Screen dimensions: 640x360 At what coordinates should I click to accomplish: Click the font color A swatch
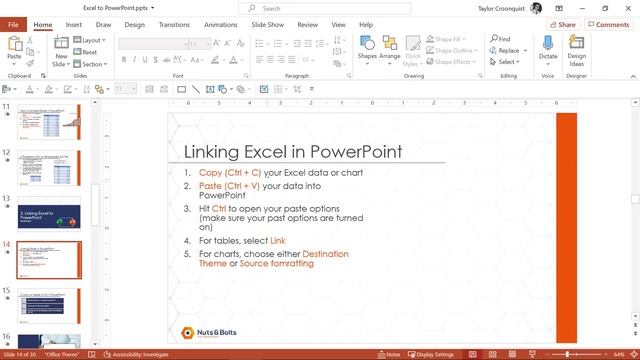click(x=233, y=60)
